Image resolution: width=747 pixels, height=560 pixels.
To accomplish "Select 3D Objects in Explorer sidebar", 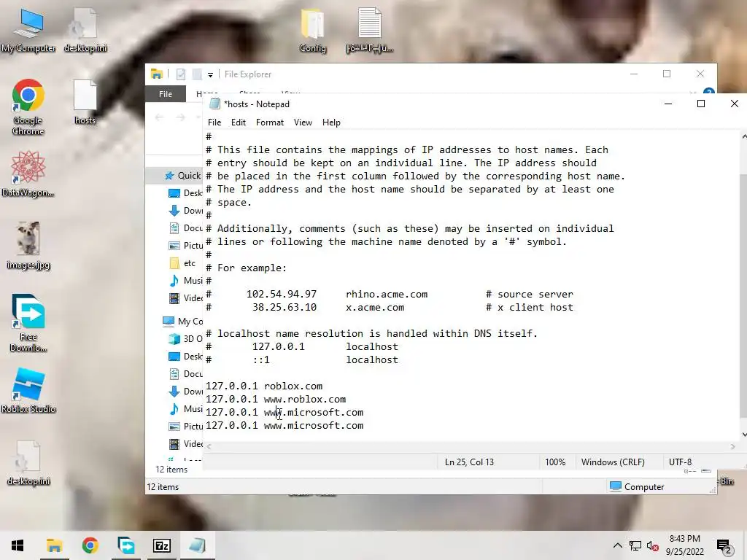I will (x=186, y=338).
